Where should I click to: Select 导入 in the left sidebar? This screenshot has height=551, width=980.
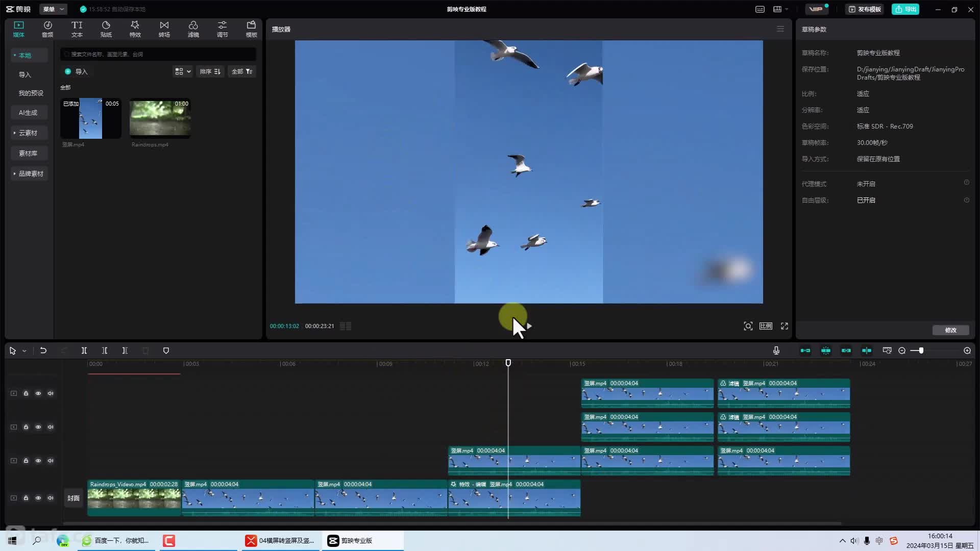pos(25,74)
